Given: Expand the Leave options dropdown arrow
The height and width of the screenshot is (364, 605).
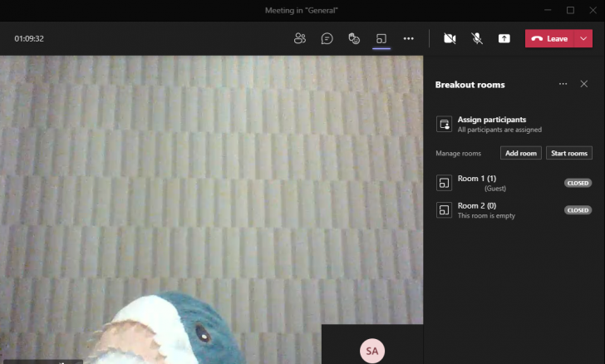Looking at the screenshot, I should tap(583, 38).
